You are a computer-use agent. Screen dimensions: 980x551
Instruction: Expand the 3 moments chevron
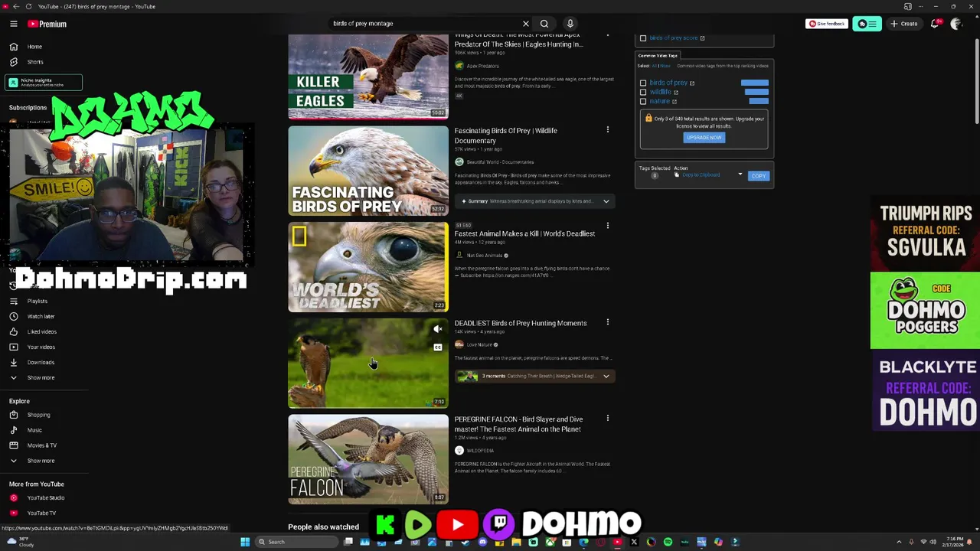[x=606, y=377]
